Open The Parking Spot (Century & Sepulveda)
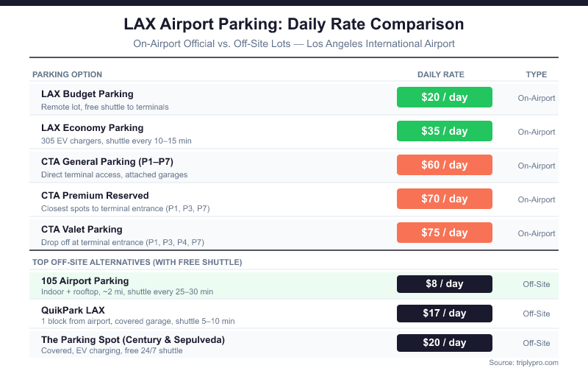 point(133,339)
